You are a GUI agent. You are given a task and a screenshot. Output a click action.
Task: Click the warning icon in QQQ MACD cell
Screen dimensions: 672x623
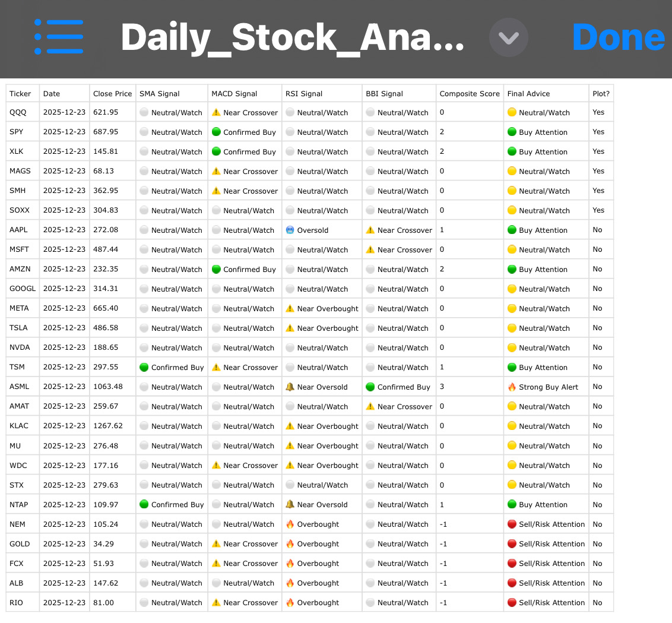point(217,112)
